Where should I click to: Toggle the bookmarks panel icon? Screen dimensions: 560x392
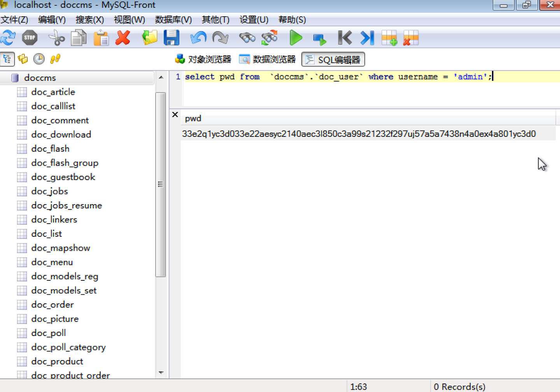(23, 59)
